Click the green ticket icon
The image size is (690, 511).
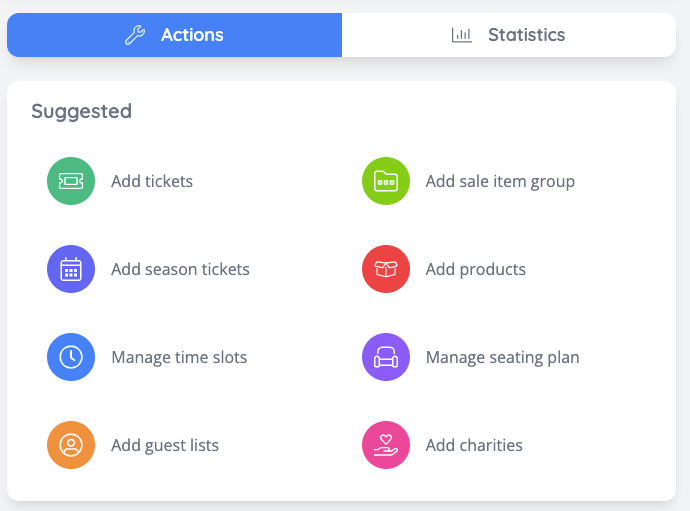pos(71,182)
